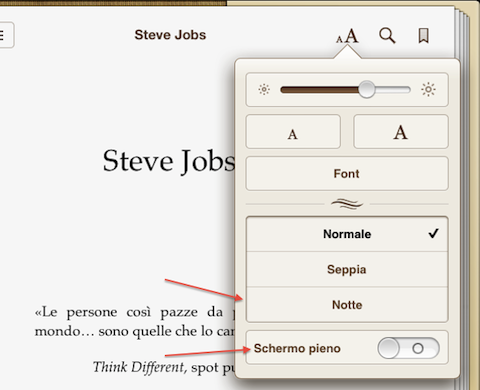Click the low brightness sun icon
480x390 pixels.
tap(264, 90)
